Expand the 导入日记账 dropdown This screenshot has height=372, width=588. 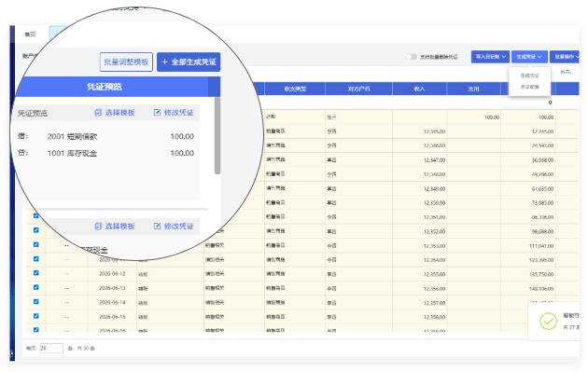click(490, 57)
